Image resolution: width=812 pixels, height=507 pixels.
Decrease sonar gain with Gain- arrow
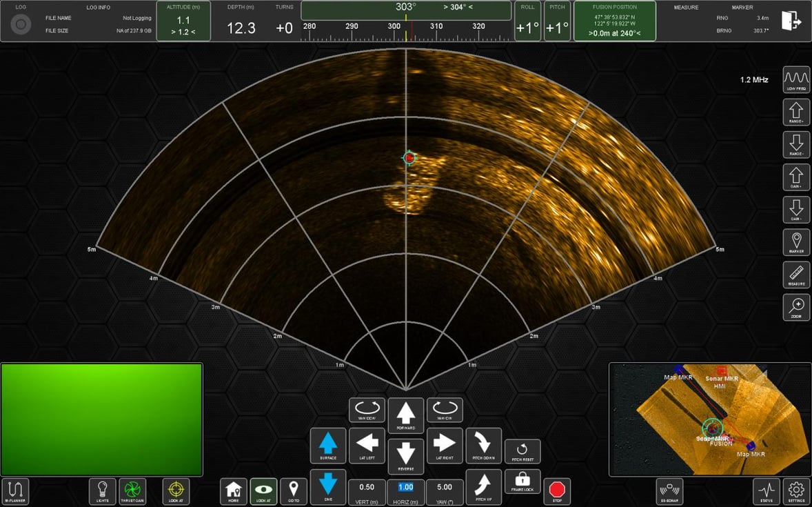click(x=796, y=210)
